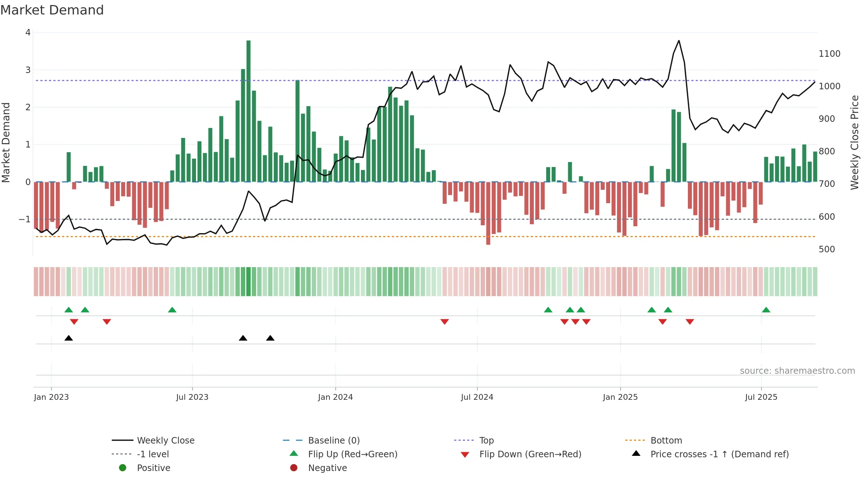Toggle the Top legend label
This screenshot has width=868, height=488.
tap(486, 440)
